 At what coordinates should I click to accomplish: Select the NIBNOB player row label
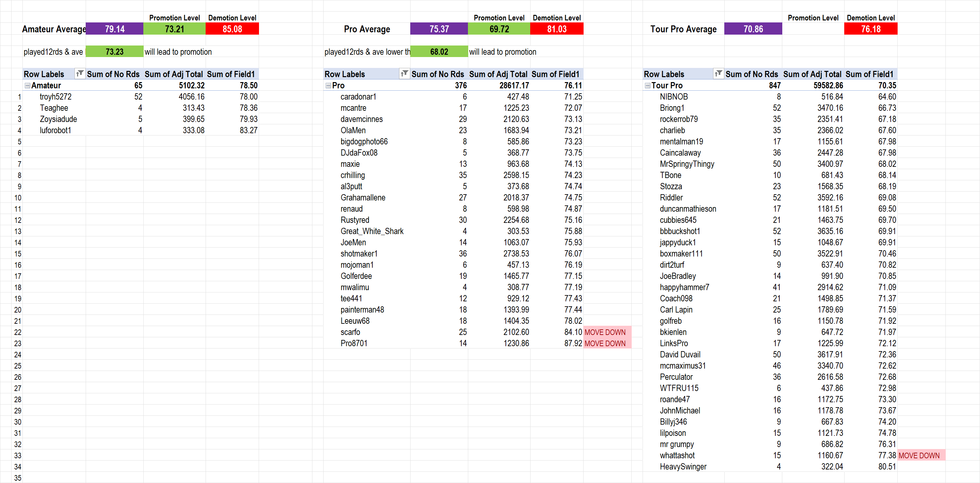(674, 97)
